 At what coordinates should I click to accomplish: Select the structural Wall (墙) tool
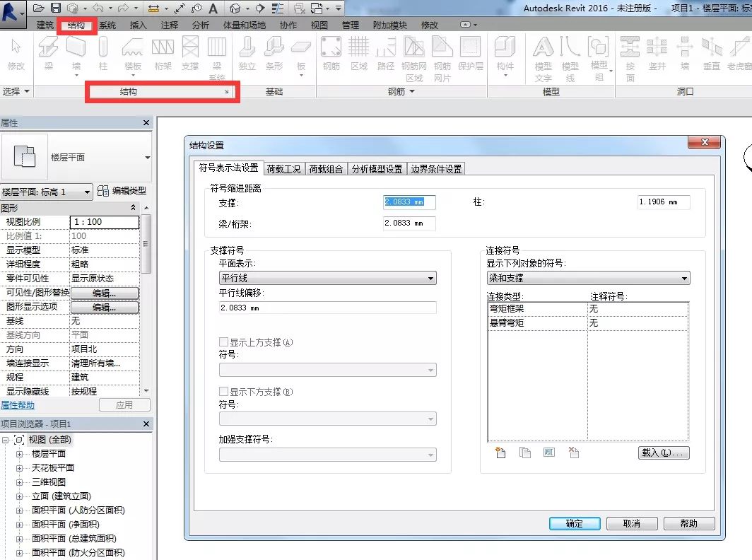click(x=76, y=54)
